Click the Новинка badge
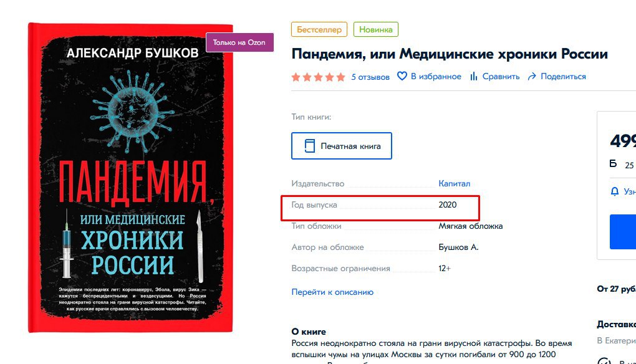The height and width of the screenshot is (364, 636). 375,29
